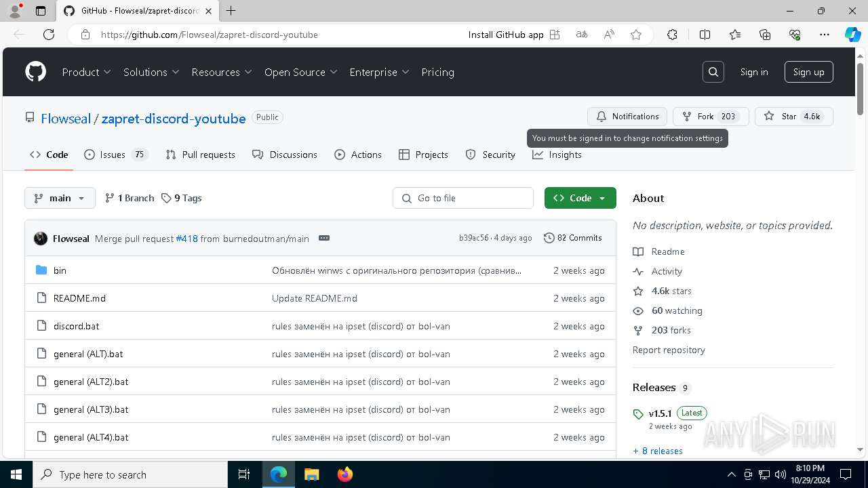View the 60 watching link
The width and height of the screenshot is (868, 488).
668,310
